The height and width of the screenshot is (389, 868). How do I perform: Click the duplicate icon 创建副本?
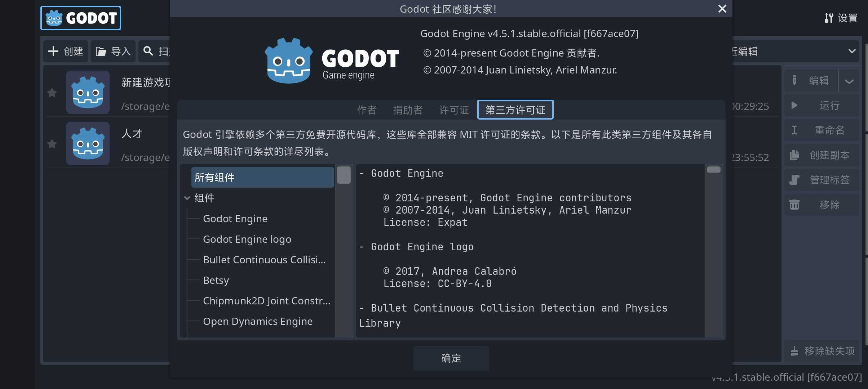(794, 155)
